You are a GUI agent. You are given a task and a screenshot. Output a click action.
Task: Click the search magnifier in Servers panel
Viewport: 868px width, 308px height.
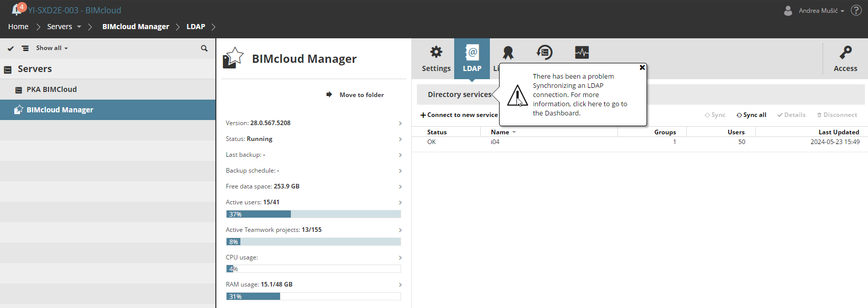click(x=204, y=49)
